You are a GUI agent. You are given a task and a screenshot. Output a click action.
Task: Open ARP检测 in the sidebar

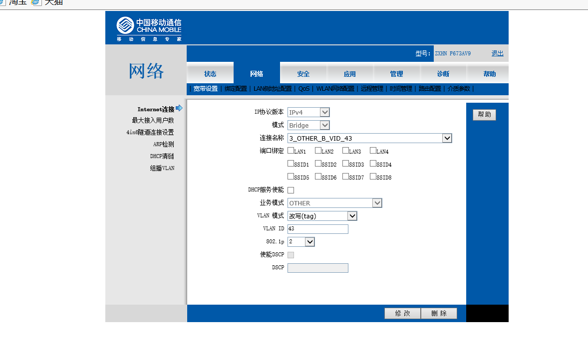coord(163,144)
